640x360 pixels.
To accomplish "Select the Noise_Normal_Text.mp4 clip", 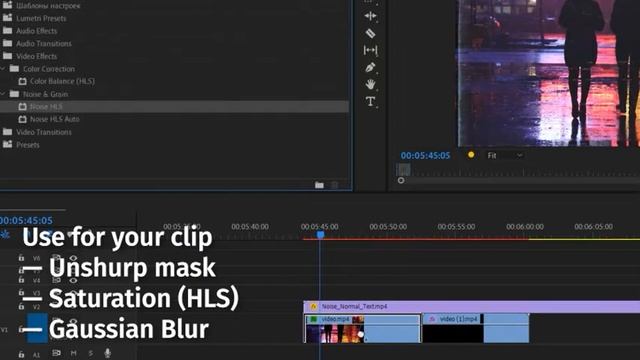I will click(471, 307).
